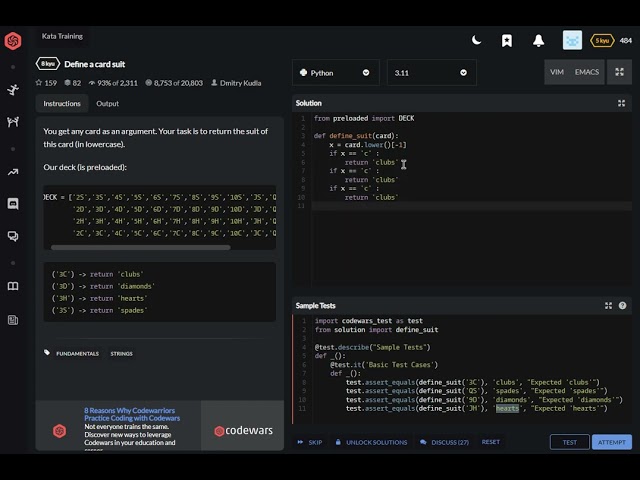
Task: Expand the Solution panel
Action: tap(621, 103)
